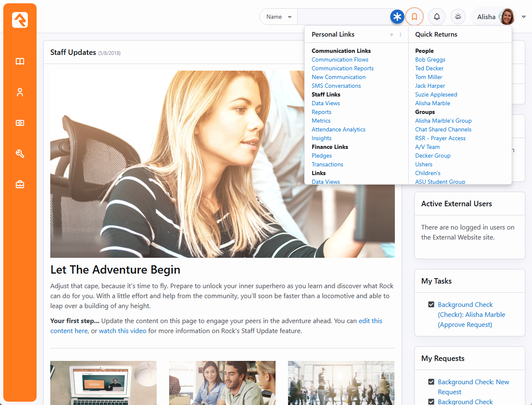Toggle the bookmark icon in header

[414, 17]
